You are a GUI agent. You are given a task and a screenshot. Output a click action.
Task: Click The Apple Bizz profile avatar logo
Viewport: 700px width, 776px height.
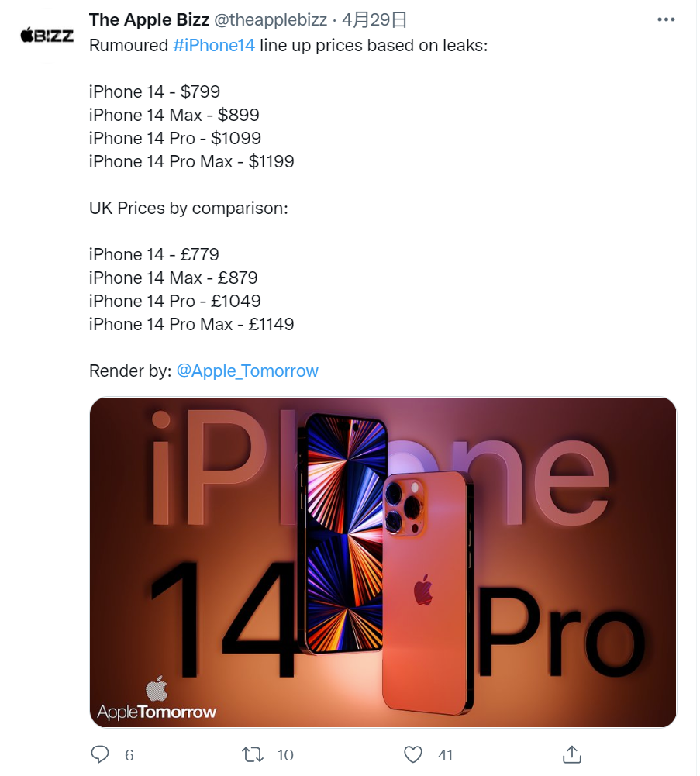(47, 35)
